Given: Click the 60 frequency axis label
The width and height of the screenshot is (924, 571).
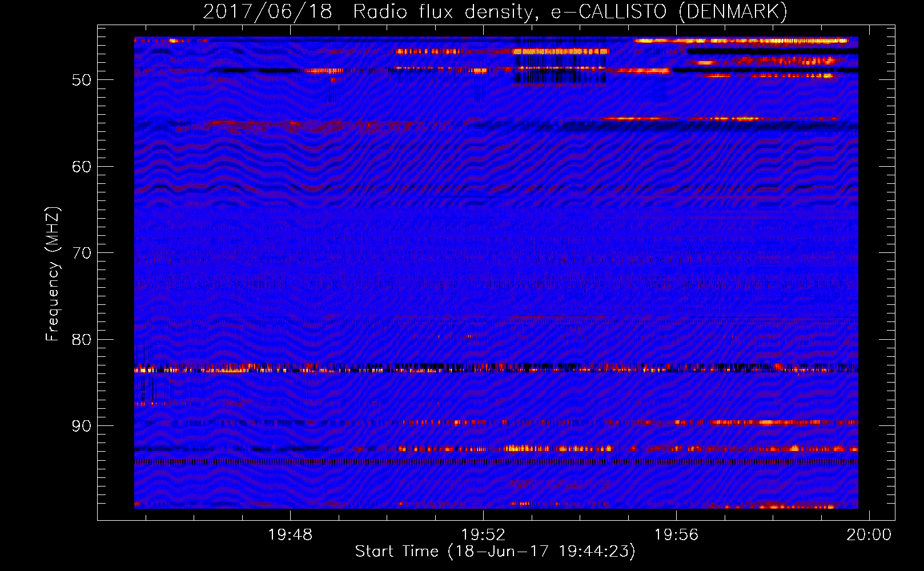Looking at the screenshot, I should (x=82, y=167).
